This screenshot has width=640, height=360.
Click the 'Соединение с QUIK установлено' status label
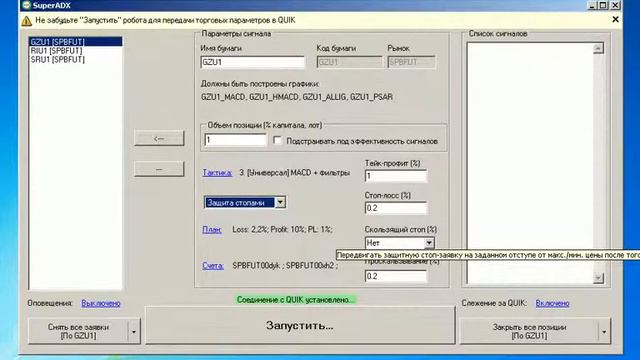(x=296, y=300)
